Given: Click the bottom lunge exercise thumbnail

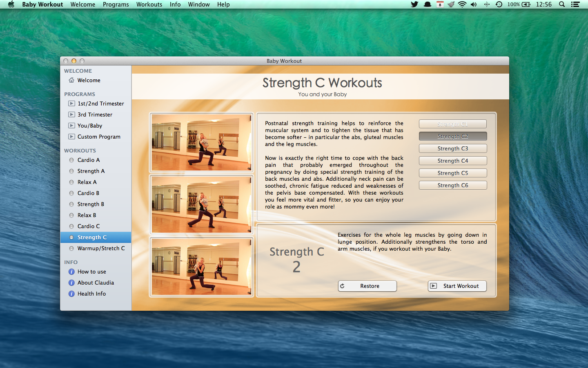Looking at the screenshot, I should tap(201, 267).
